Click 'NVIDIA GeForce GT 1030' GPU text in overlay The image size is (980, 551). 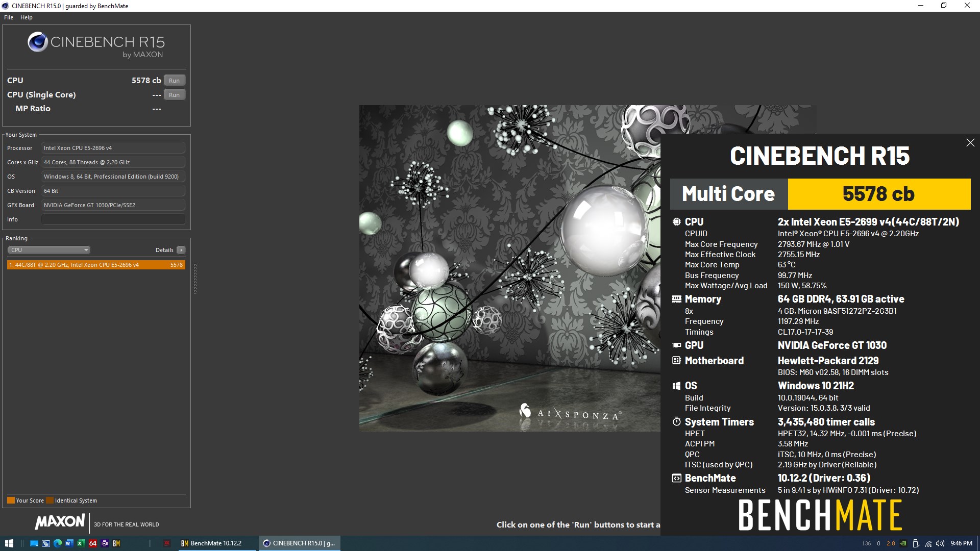click(832, 345)
